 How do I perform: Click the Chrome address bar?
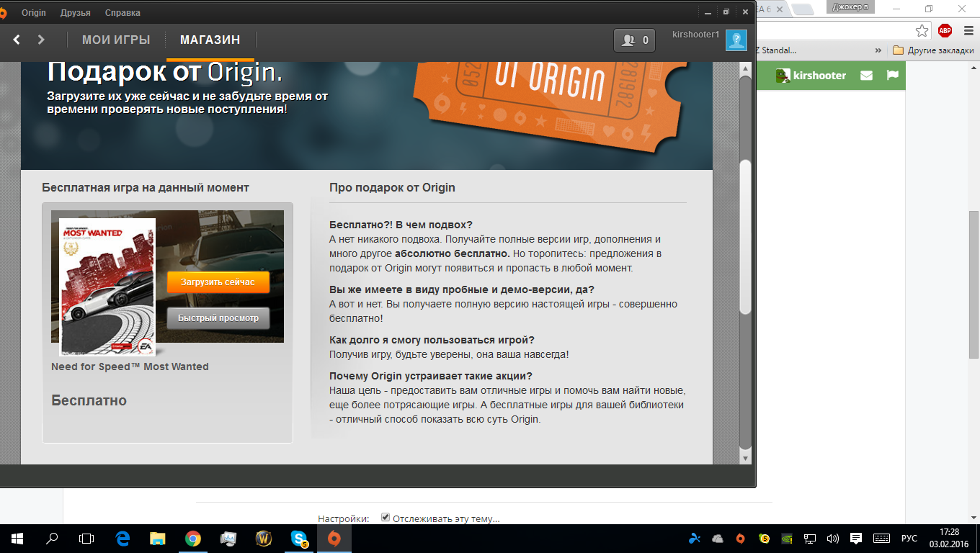tap(834, 30)
